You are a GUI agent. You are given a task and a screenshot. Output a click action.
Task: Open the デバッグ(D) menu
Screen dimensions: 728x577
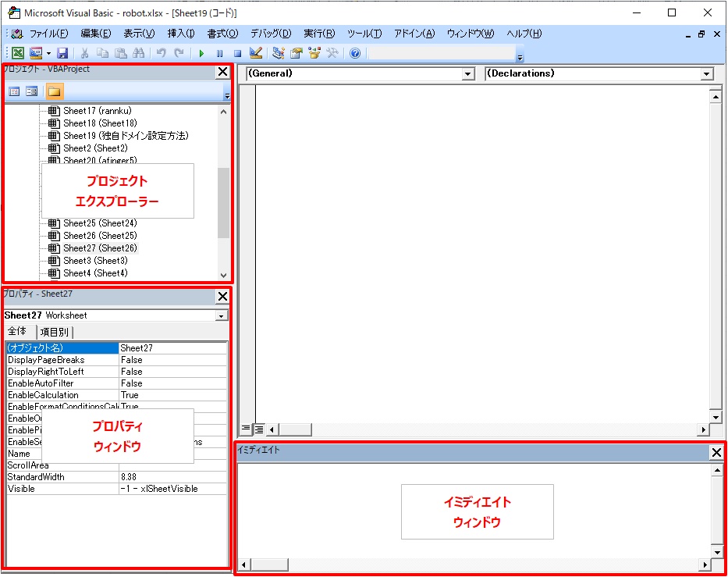[270, 34]
